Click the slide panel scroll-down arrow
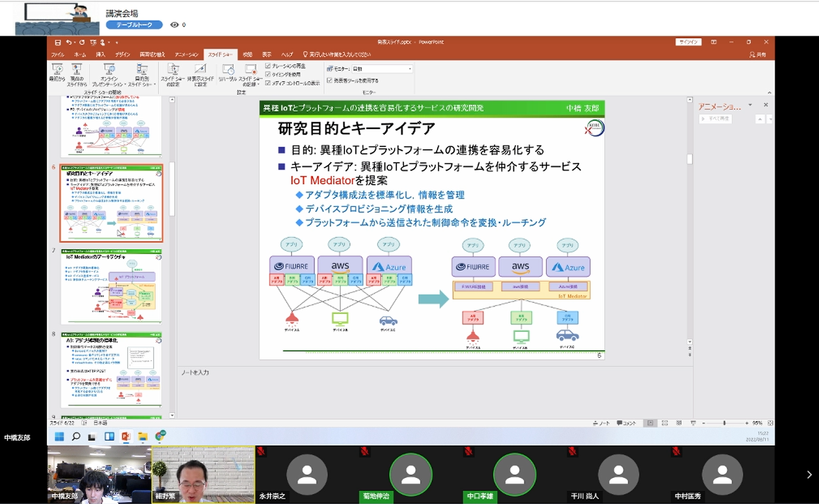819x504 pixels. coord(172,415)
